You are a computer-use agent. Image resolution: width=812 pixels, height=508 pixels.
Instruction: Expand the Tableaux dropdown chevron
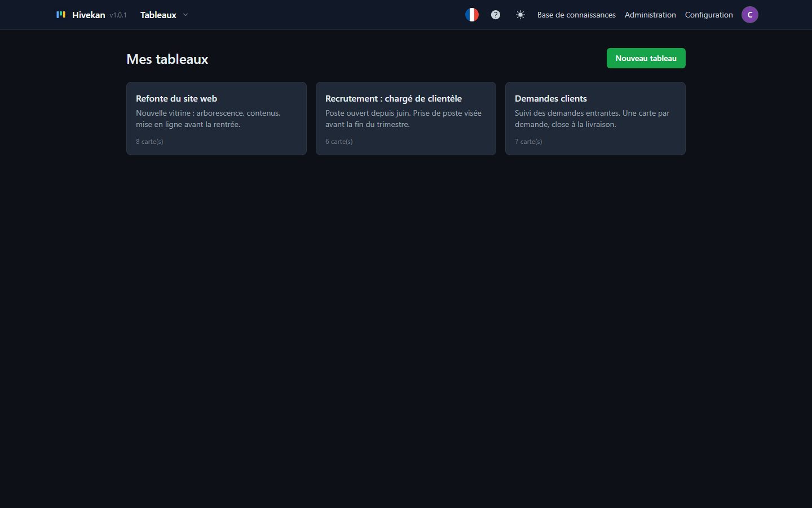186,15
